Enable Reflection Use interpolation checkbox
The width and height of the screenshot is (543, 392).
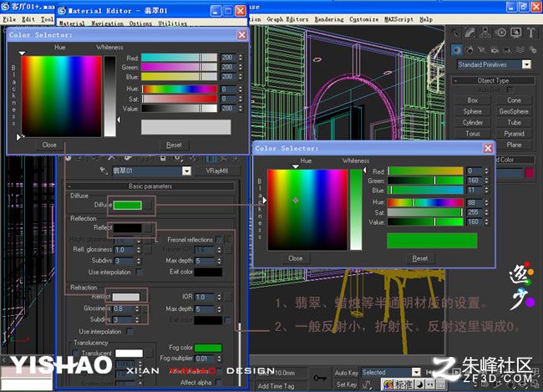pyautogui.click(x=139, y=272)
